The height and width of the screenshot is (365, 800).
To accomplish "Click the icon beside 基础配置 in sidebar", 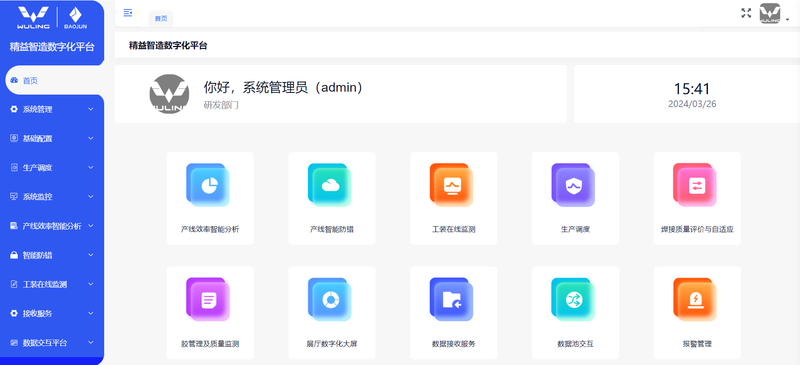I will tap(14, 138).
